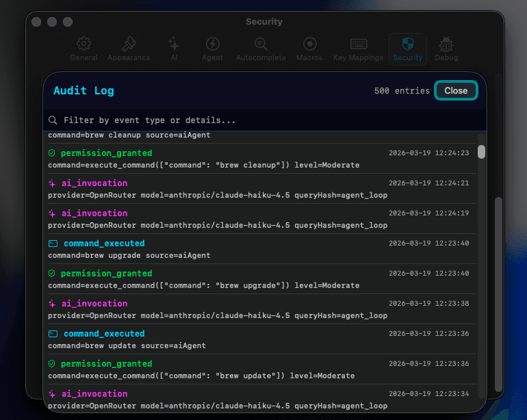Open the Debug tab
Image resolution: width=527 pixels, height=420 pixels.
tap(446, 49)
